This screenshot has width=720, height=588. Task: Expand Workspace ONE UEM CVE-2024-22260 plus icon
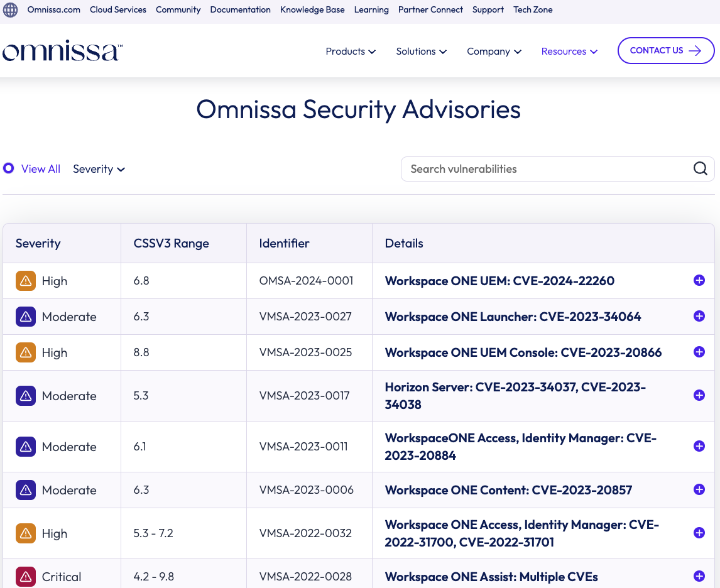pos(699,281)
